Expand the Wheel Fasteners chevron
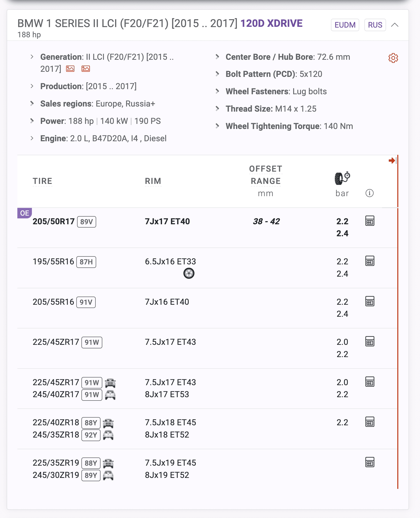The image size is (420, 518). pos(217,91)
